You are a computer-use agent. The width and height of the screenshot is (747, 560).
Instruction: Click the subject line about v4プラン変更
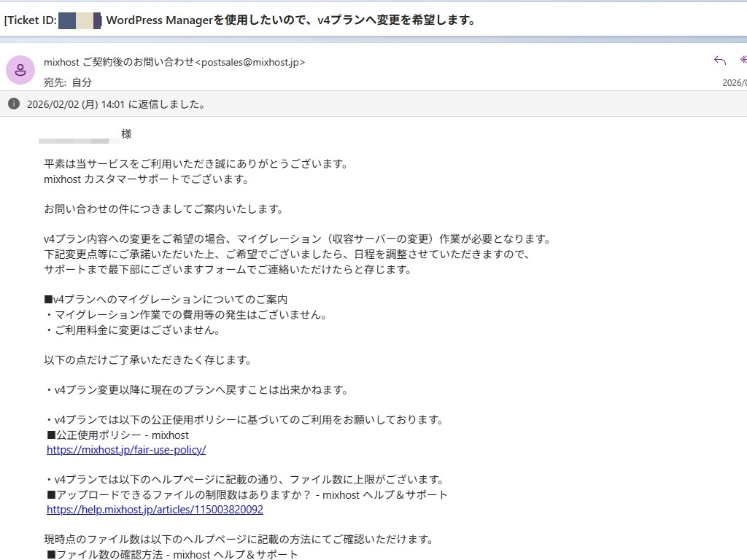point(292,20)
